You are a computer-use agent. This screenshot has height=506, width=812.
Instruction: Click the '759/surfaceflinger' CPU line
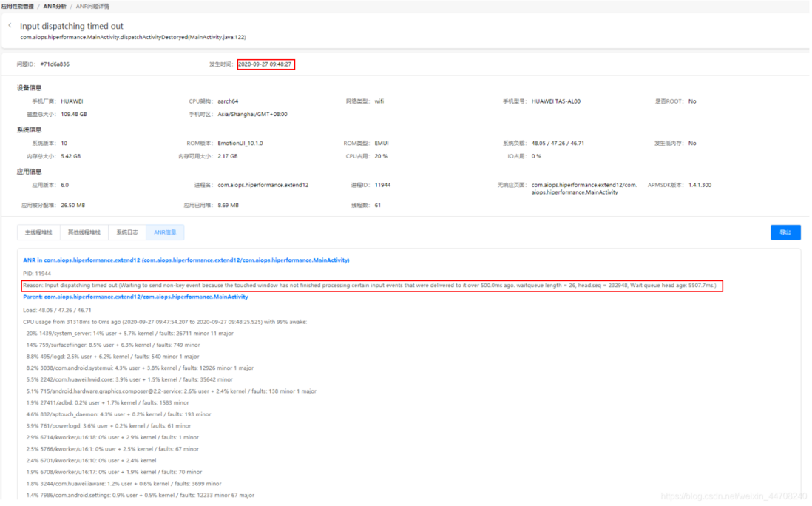point(113,345)
